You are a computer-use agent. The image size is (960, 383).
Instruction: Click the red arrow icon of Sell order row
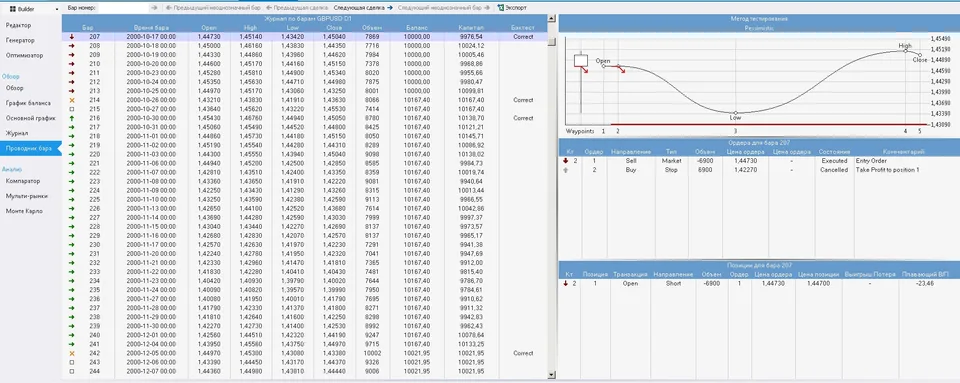point(566,160)
